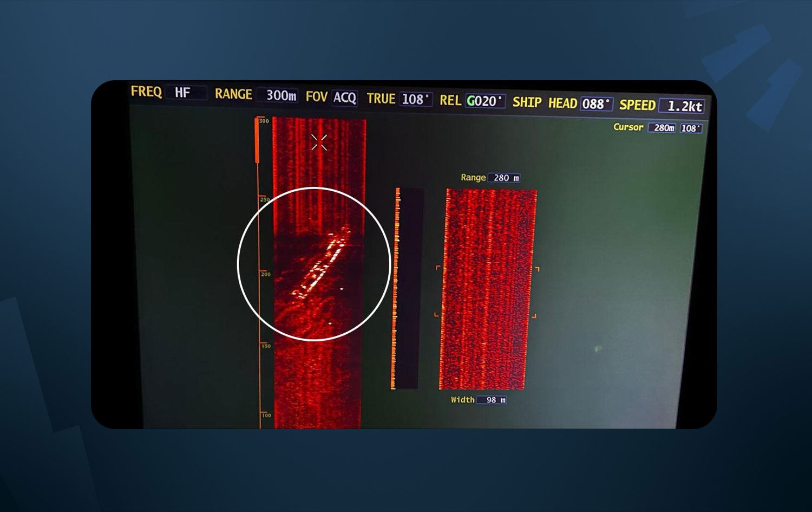This screenshot has height=512, width=812.
Task: Click the Range 280 m field above the zoom window
Action: coord(505,178)
